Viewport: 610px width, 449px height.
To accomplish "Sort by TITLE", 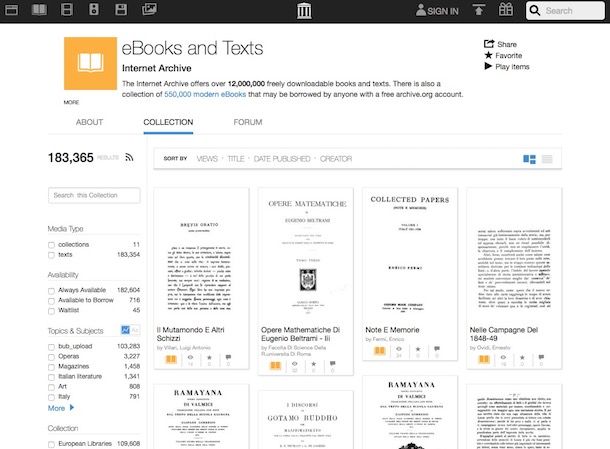I will coord(236,159).
